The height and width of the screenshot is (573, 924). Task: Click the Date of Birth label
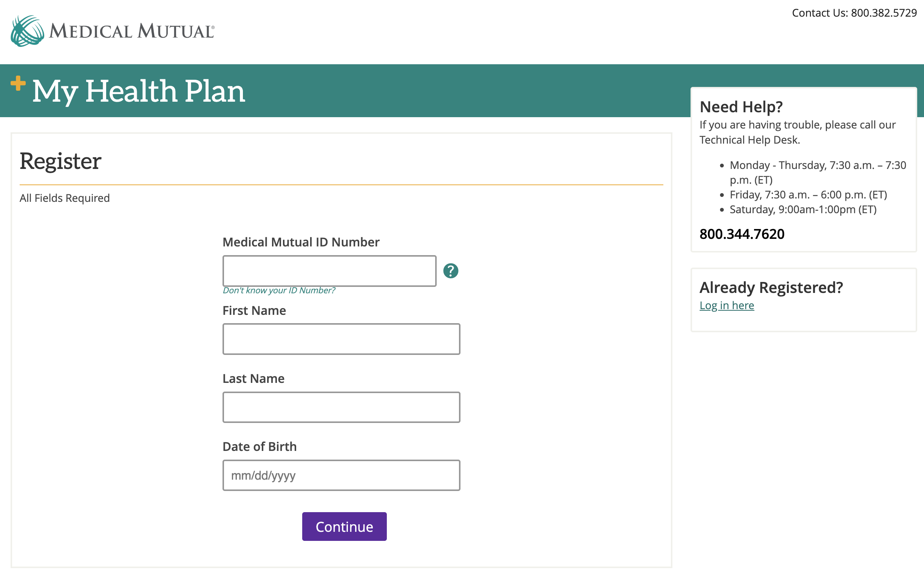coord(260,446)
